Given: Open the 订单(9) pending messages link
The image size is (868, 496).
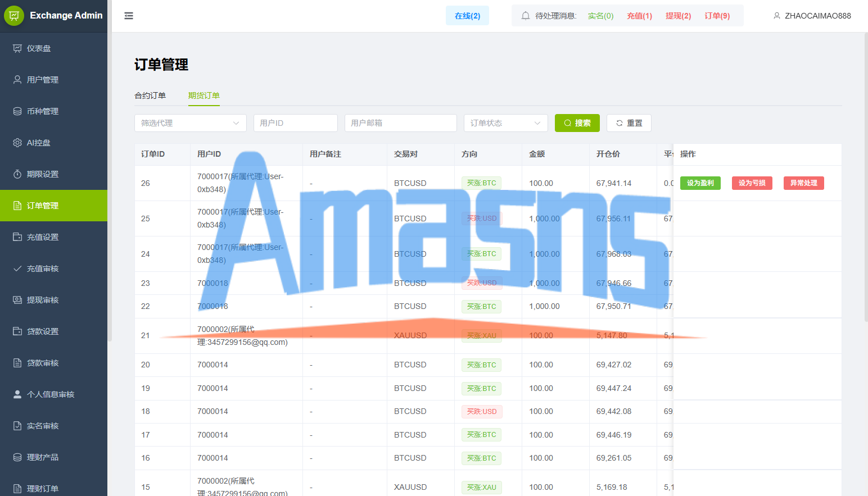Looking at the screenshot, I should pyautogui.click(x=717, y=16).
